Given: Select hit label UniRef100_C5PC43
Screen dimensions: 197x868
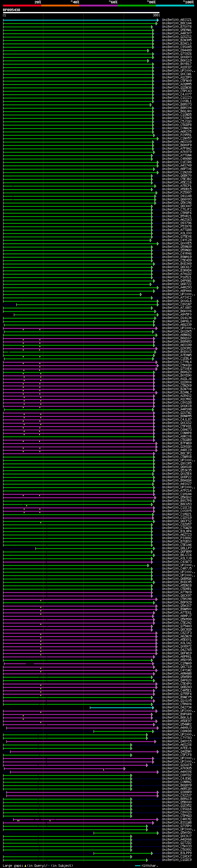Looking at the screenshot, I should coord(176,91).
